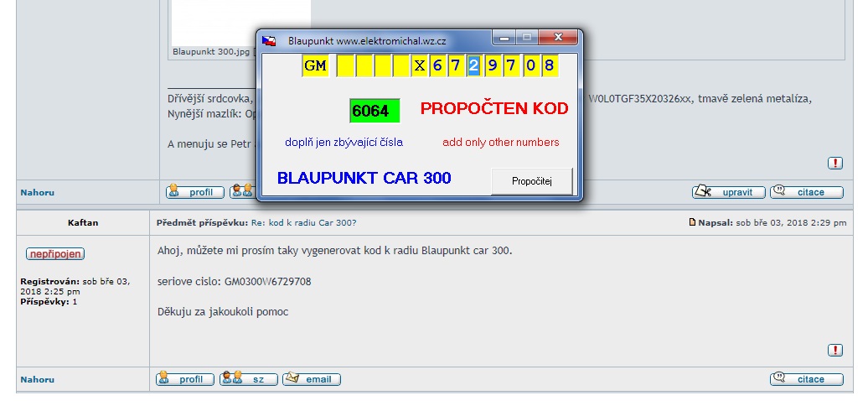Email Kaftan using the email button

311,379
